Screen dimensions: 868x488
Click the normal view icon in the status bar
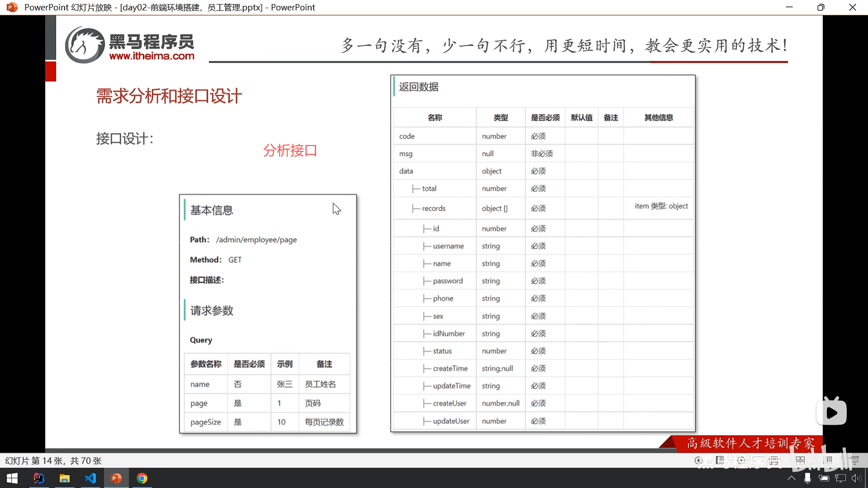[774, 460]
